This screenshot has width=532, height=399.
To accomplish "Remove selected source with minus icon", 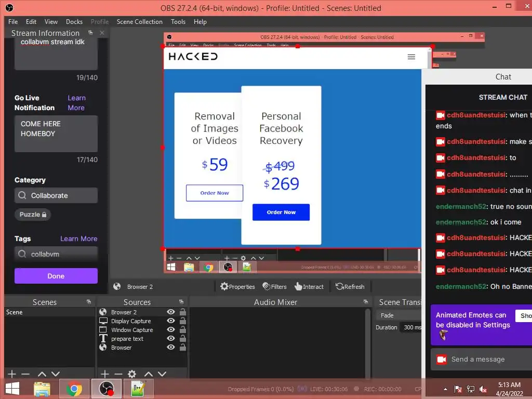I will point(118,374).
